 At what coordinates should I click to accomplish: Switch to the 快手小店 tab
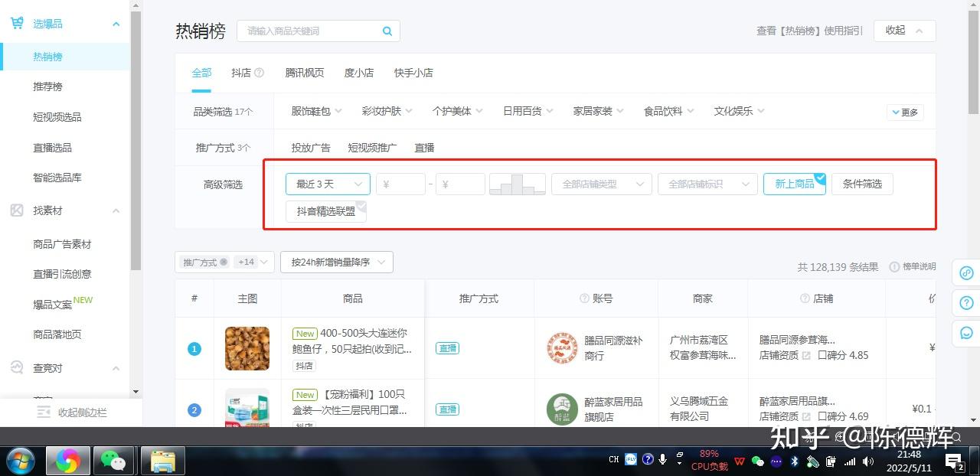[x=413, y=73]
